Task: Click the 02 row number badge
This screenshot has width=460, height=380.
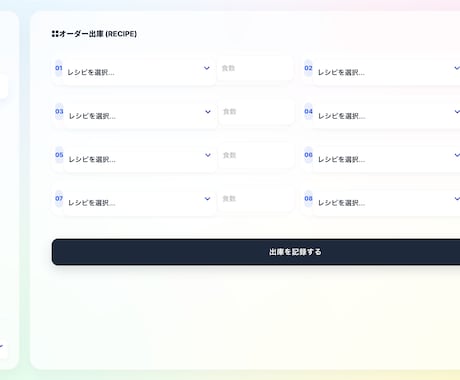Action: pyautogui.click(x=308, y=68)
